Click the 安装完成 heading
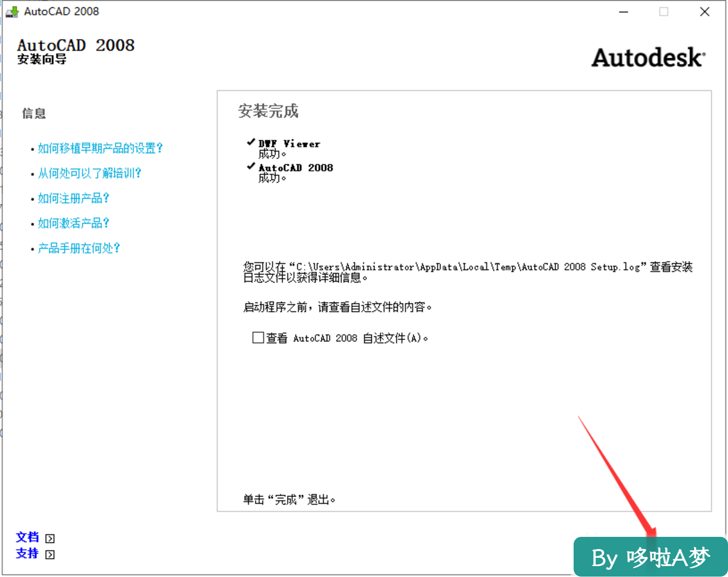 coord(268,111)
